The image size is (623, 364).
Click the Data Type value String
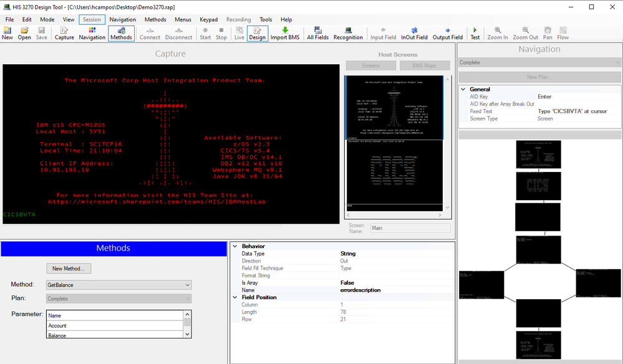click(x=348, y=254)
